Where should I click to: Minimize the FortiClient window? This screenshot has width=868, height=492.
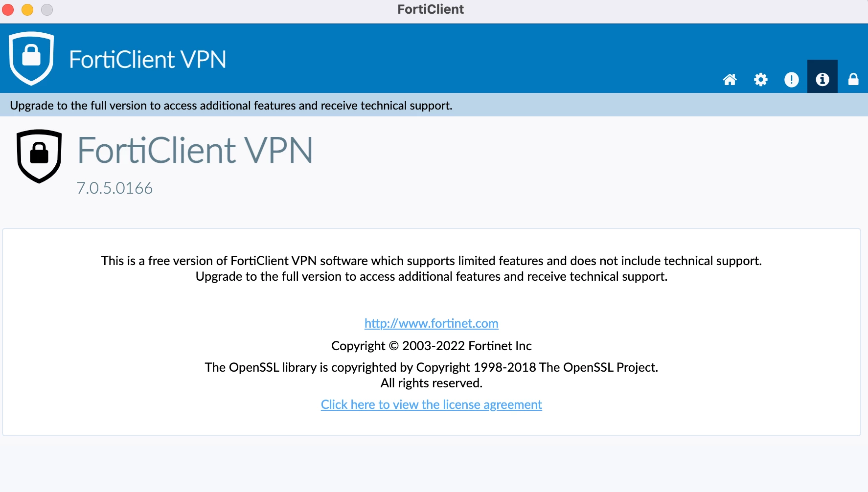[x=27, y=9]
